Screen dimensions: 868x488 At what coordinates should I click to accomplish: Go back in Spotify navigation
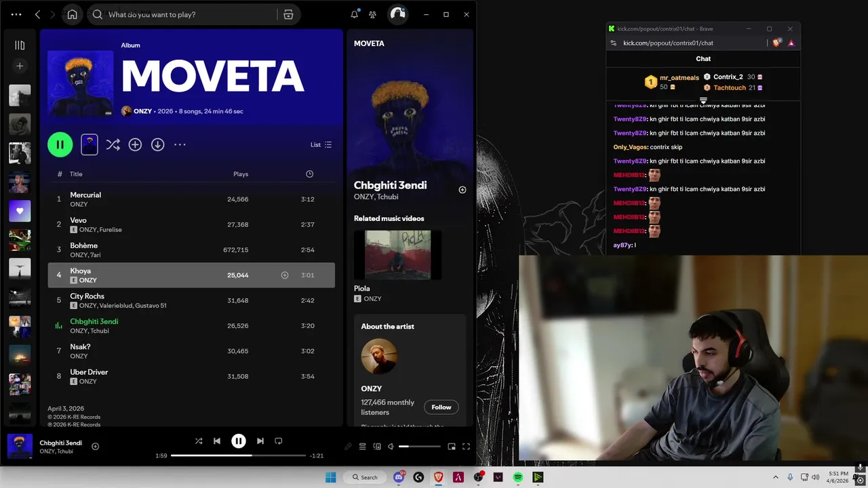pyautogui.click(x=37, y=14)
